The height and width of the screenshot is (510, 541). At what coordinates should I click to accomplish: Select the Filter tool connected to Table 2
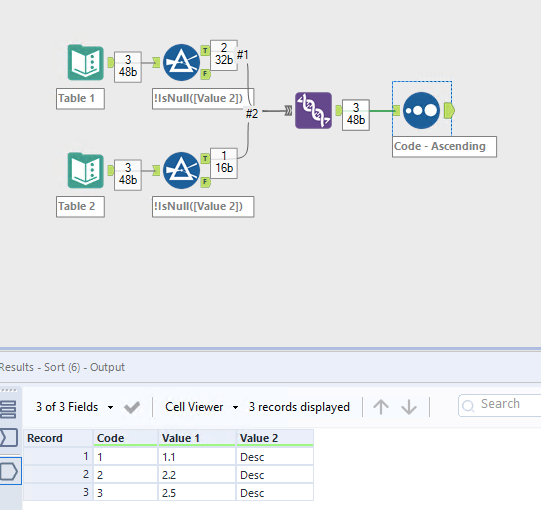[181, 170]
